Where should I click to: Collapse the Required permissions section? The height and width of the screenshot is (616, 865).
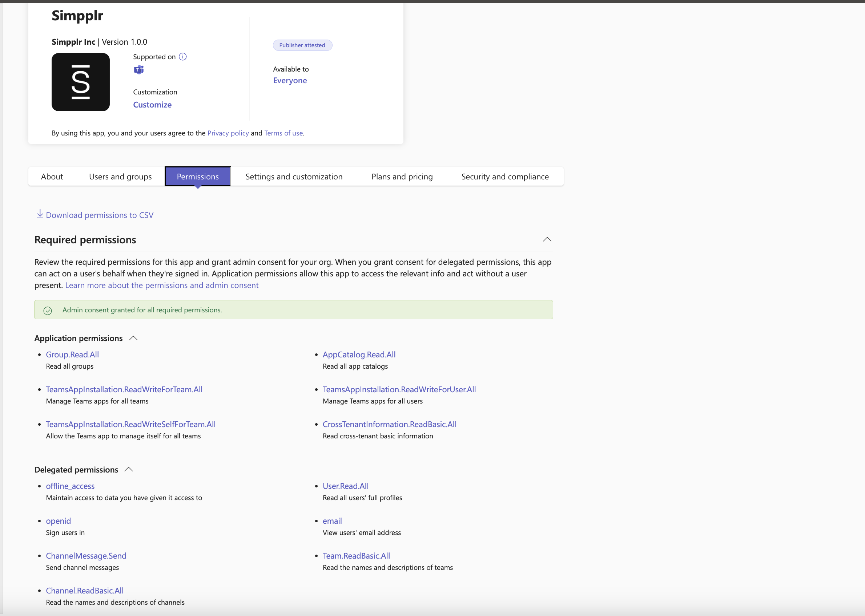[547, 239]
